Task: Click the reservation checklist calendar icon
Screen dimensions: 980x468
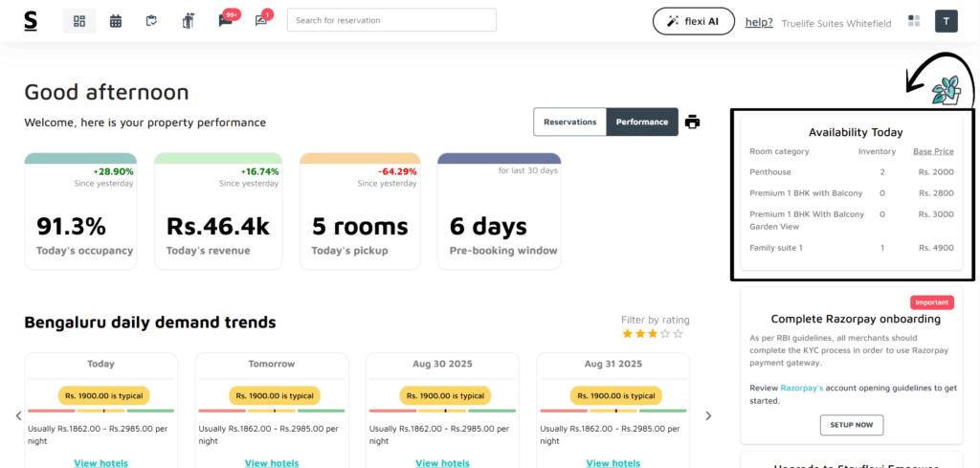Action: click(151, 21)
